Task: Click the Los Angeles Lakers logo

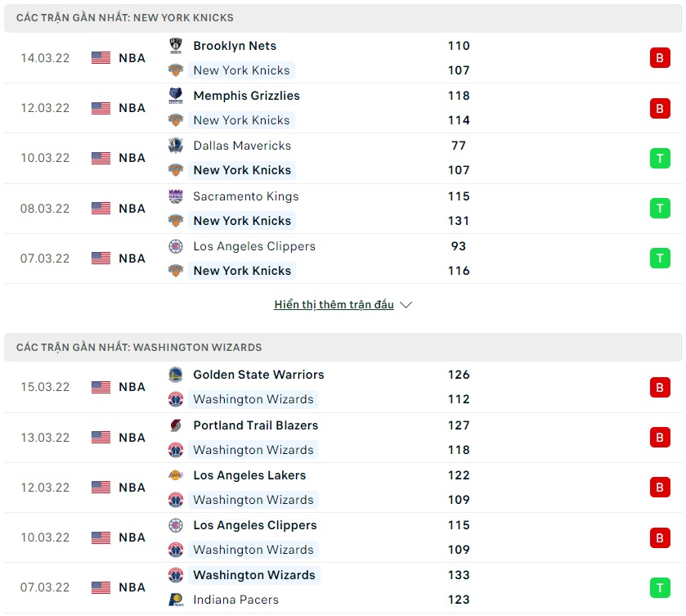Action: 176,475
